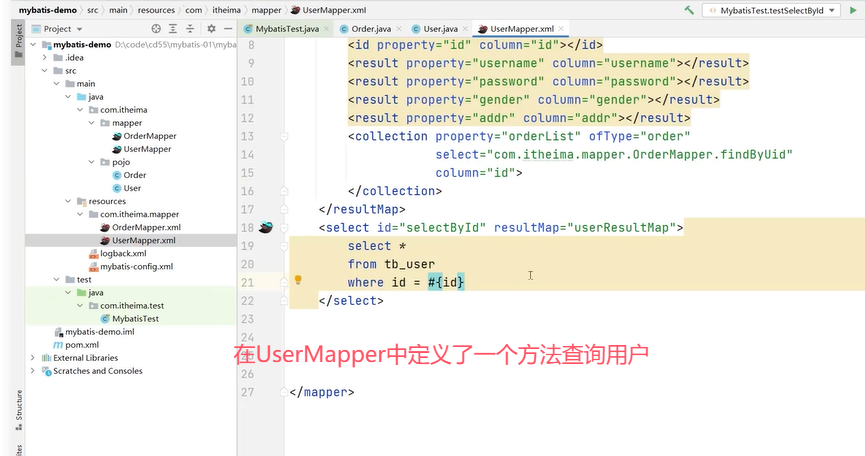Screen dimensions: 865x456
Task: Open the run configuration dropdown
Action: [771, 10]
